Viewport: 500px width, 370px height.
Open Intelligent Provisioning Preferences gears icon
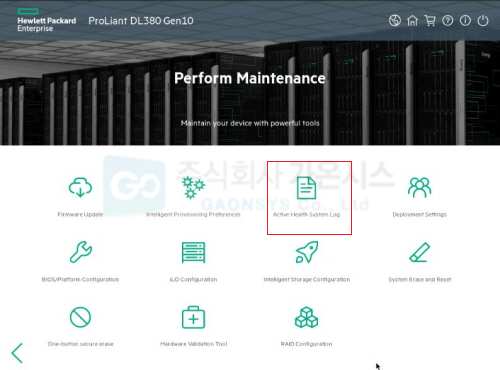pos(193,187)
